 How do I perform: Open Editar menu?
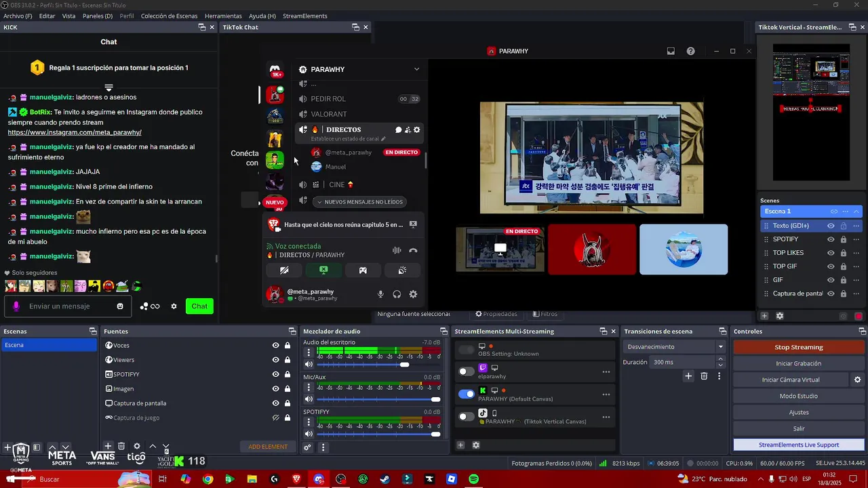tap(47, 16)
